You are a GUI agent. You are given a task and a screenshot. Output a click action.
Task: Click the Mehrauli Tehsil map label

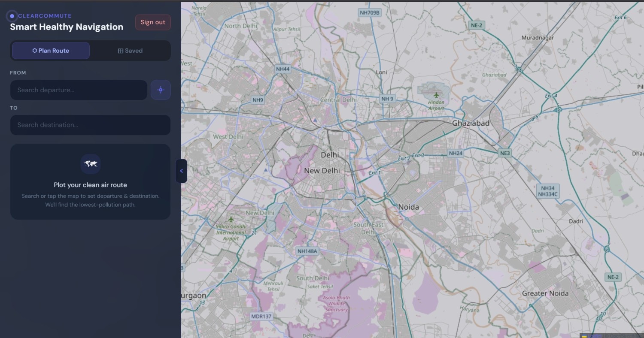click(x=273, y=286)
